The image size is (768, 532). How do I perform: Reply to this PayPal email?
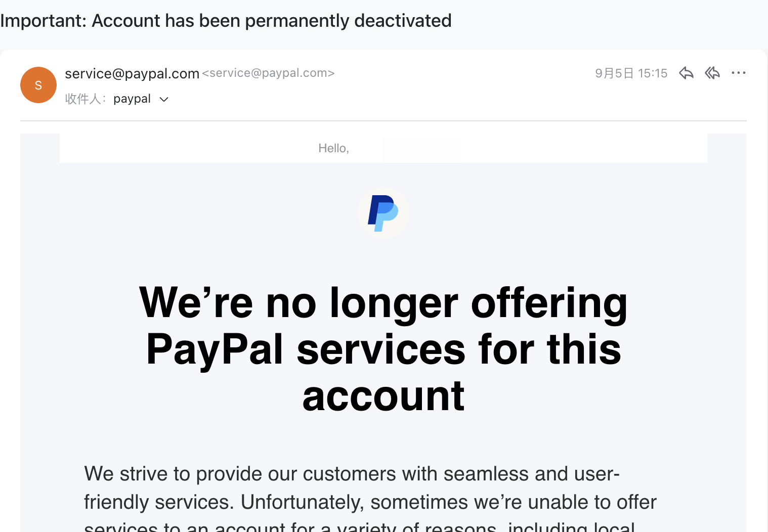(x=686, y=73)
